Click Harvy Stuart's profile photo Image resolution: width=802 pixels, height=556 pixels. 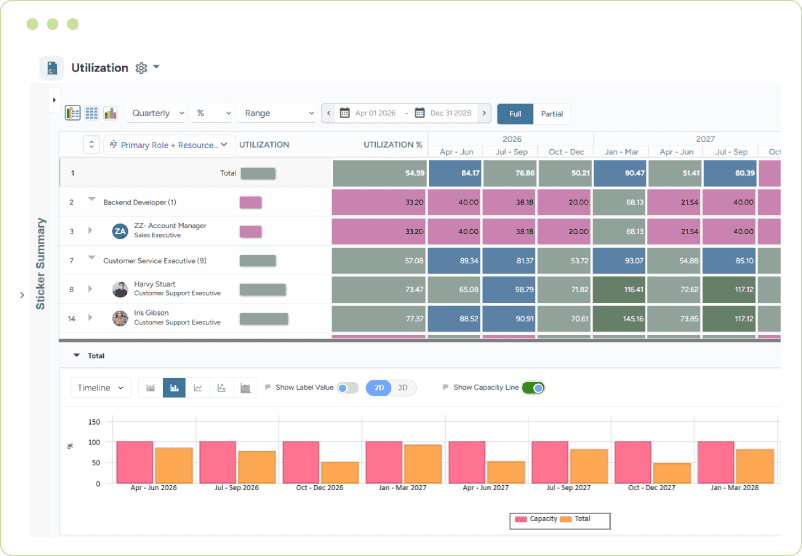[120, 290]
